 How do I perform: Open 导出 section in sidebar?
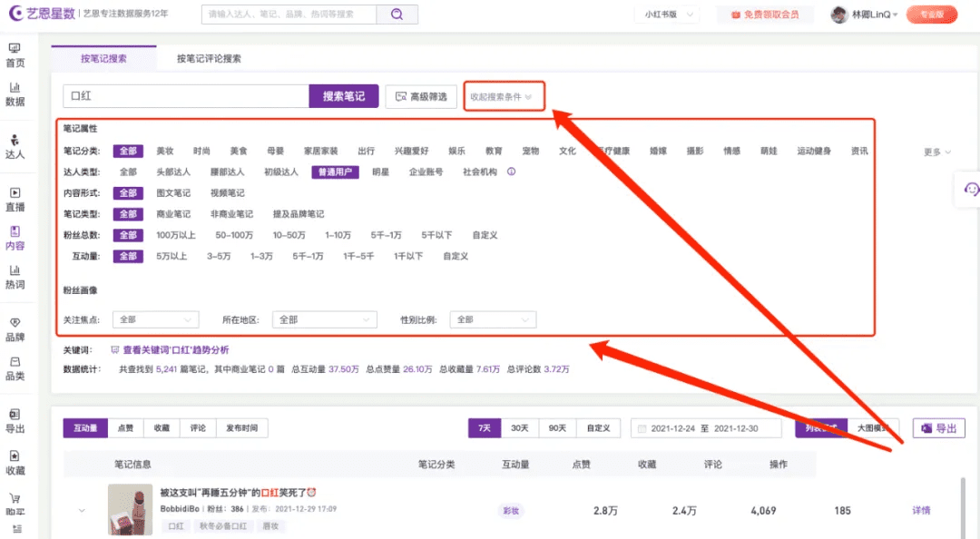[15, 421]
